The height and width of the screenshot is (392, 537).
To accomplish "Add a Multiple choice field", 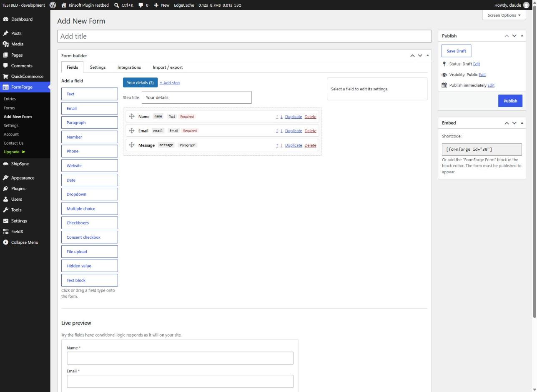I will (x=90, y=209).
